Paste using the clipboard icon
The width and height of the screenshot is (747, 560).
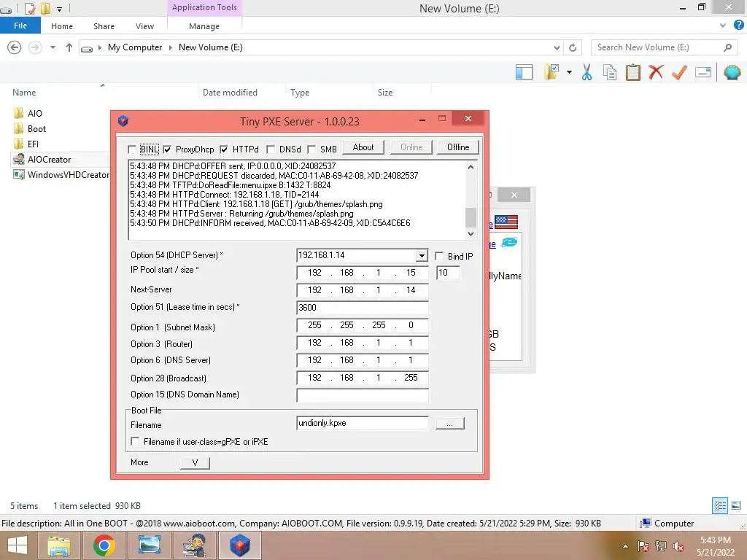pos(632,72)
